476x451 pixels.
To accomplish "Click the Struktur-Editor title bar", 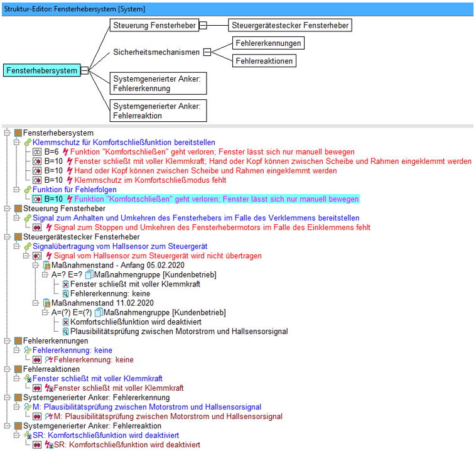I will point(237,9).
